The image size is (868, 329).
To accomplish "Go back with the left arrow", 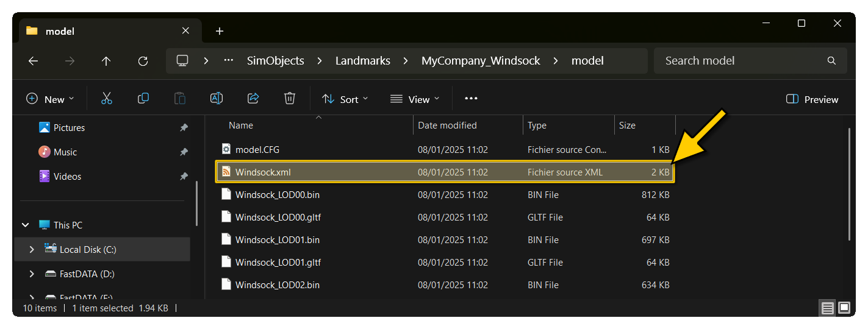I will pyautogui.click(x=34, y=61).
